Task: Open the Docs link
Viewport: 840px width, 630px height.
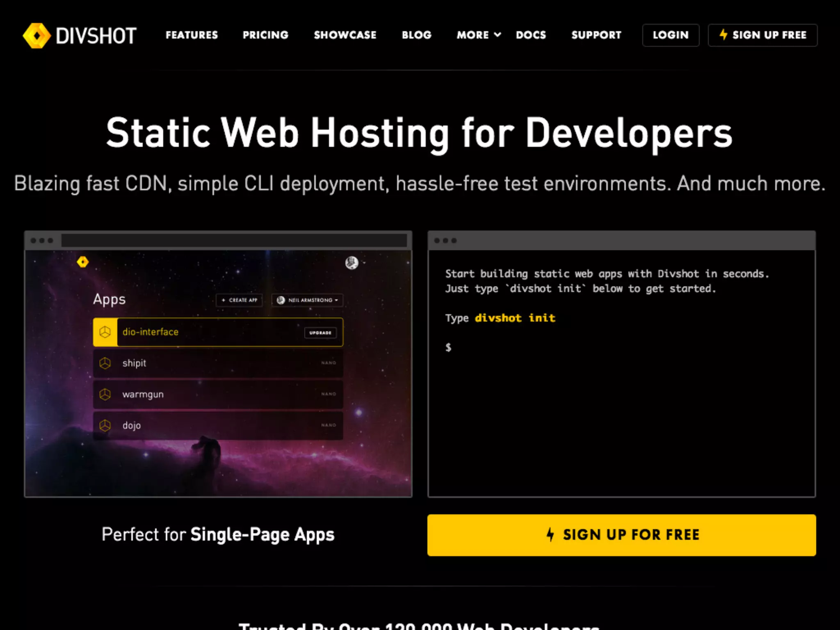Action: click(x=531, y=35)
